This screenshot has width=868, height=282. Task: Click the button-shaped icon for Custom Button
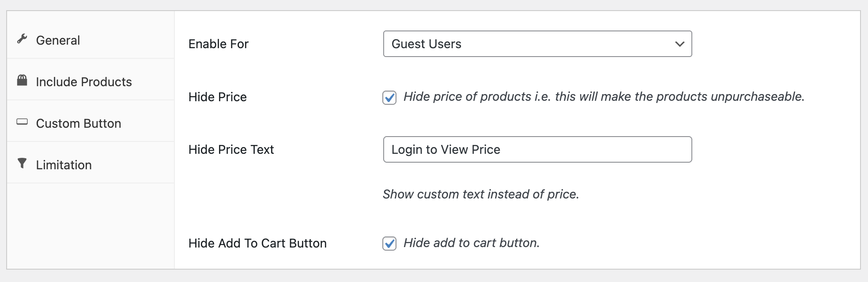click(22, 122)
